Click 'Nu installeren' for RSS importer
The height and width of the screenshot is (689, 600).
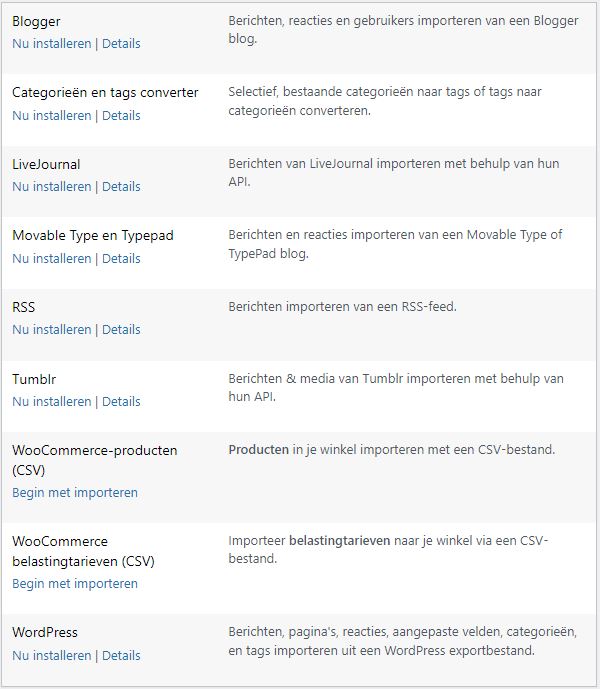coord(51,330)
